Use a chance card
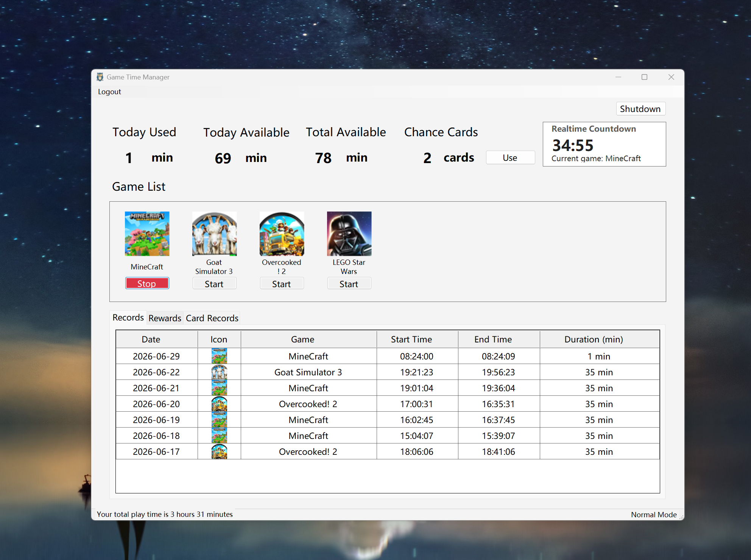The width and height of the screenshot is (751, 560). pyautogui.click(x=510, y=158)
